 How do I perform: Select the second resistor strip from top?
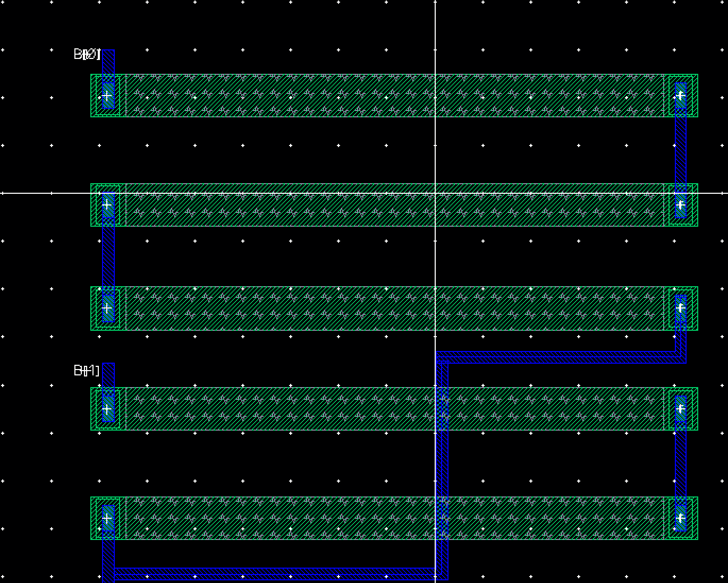click(x=394, y=205)
